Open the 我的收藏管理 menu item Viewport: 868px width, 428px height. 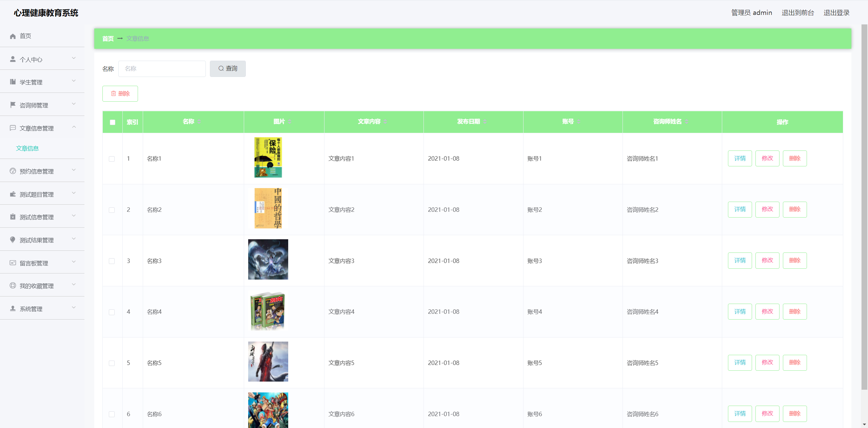[x=37, y=286]
